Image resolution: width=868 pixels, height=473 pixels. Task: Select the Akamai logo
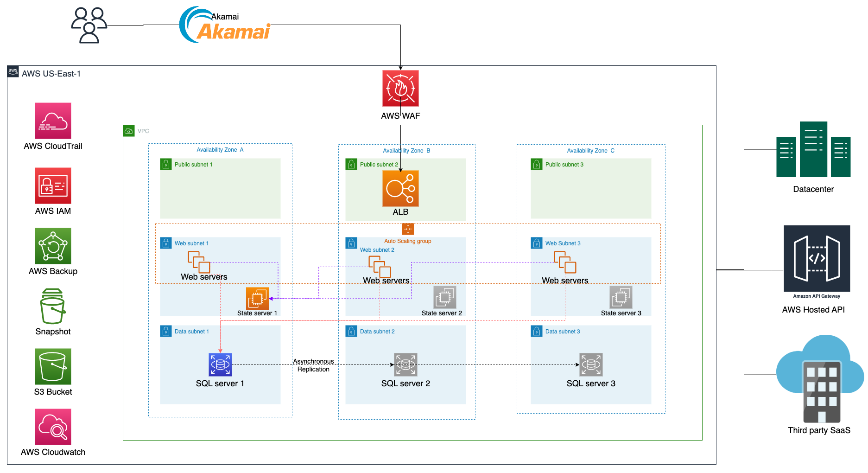click(x=225, y=26)
